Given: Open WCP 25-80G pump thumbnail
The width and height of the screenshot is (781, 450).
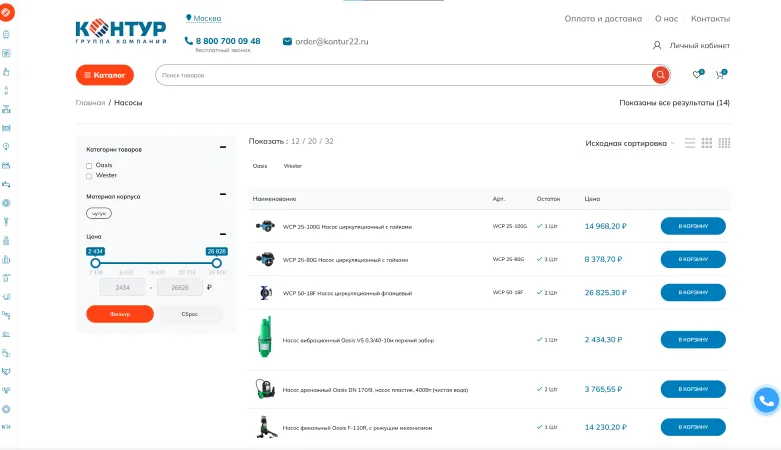Looking at the screenshot, I should coord(265,259).
